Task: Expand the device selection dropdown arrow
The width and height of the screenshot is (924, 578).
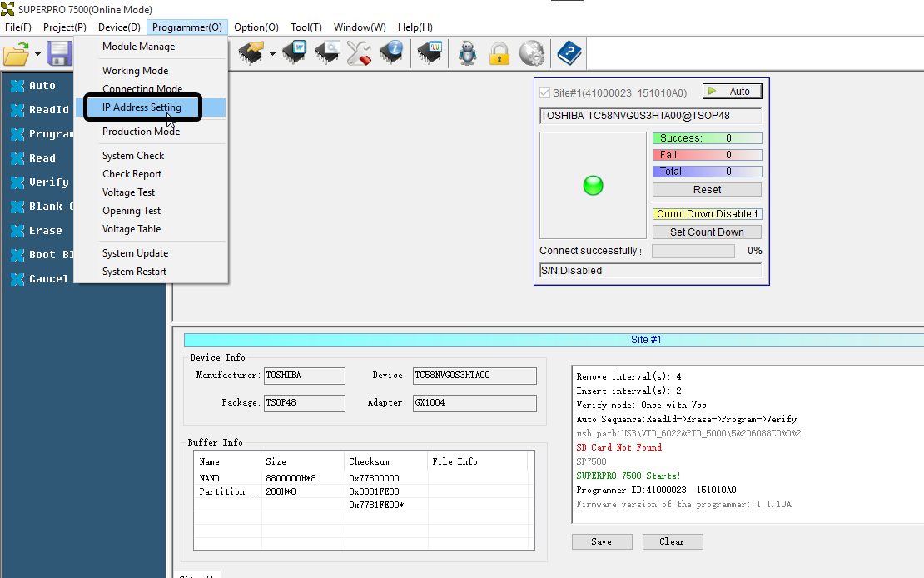Action: click(x=271, y=52)
